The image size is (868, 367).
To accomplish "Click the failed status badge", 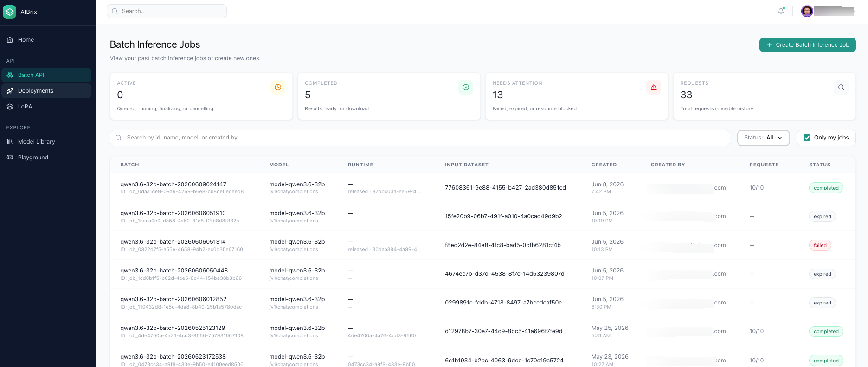I will point(820,246).
